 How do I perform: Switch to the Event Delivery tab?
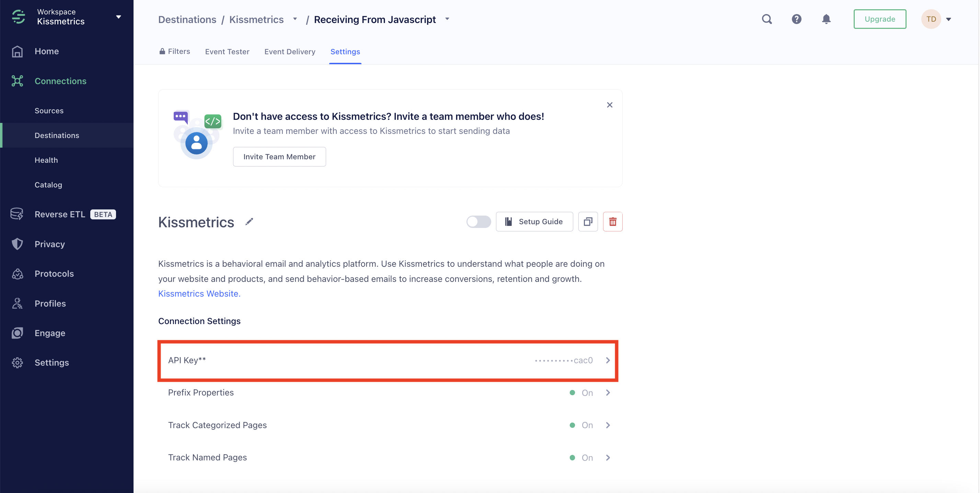click(289, 52)
